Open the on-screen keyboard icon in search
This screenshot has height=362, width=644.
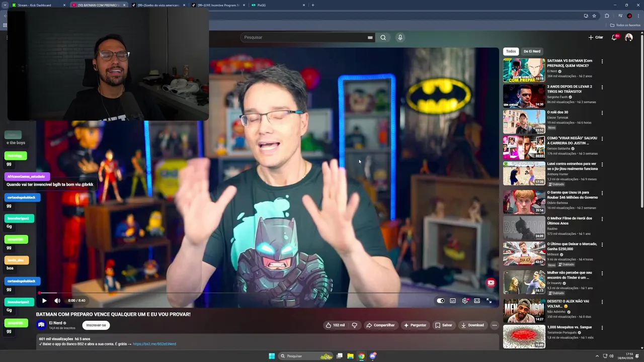pos(370,37)
